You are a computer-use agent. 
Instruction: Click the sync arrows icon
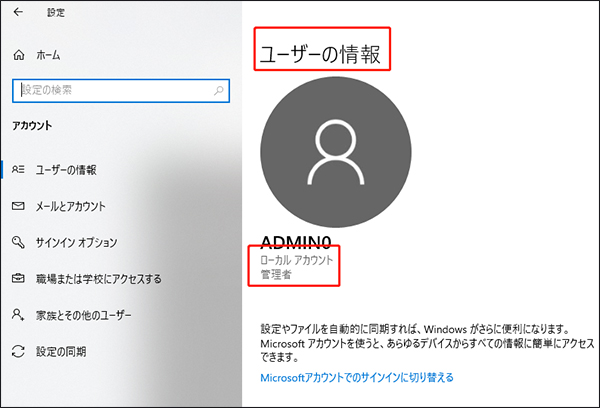[x=18, y=351]
